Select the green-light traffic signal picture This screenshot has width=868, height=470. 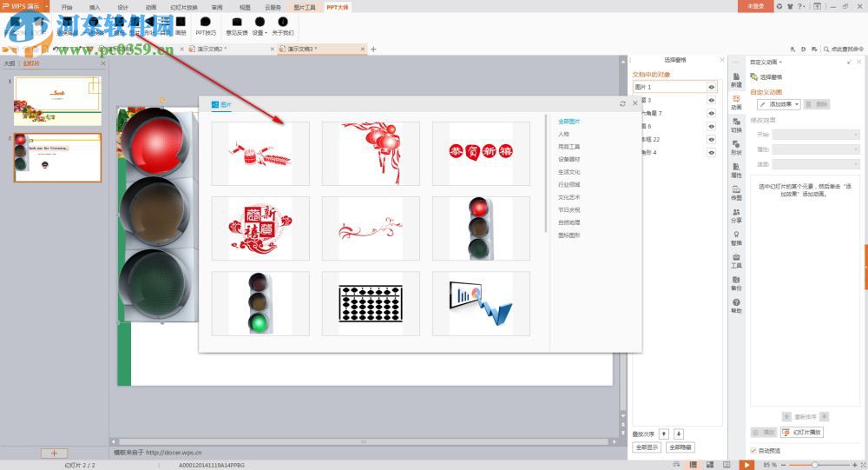tap(260, 303)
